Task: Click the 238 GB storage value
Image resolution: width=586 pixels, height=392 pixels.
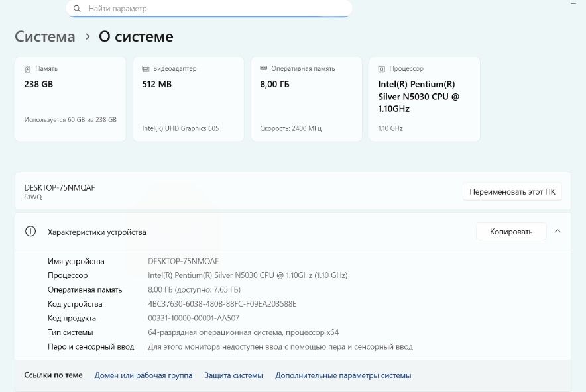Action: [x=38, y=84]
